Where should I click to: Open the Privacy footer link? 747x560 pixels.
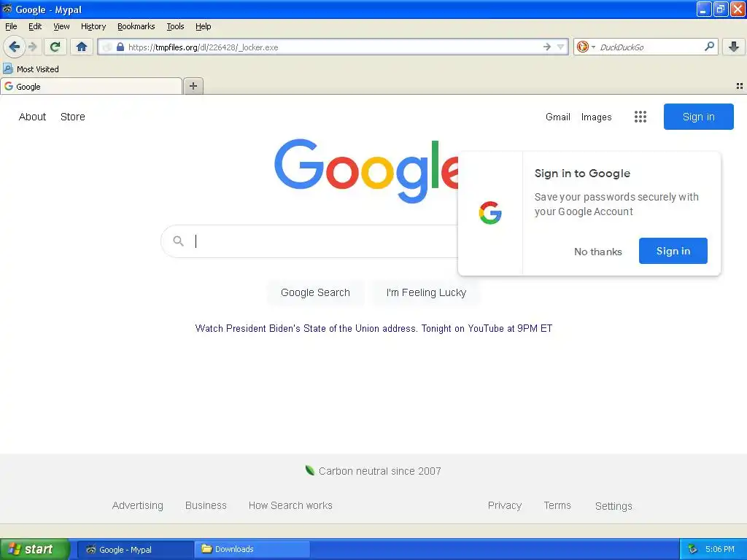coord(505,505)
